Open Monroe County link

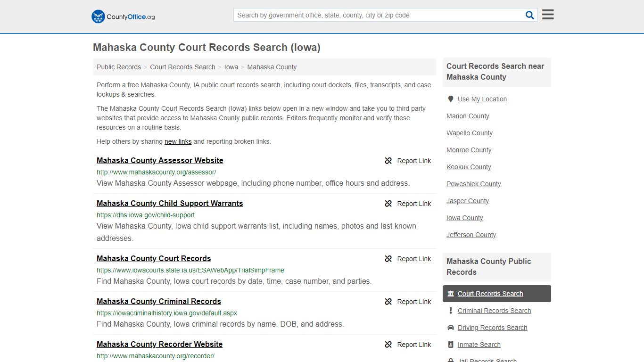point(469,150)
